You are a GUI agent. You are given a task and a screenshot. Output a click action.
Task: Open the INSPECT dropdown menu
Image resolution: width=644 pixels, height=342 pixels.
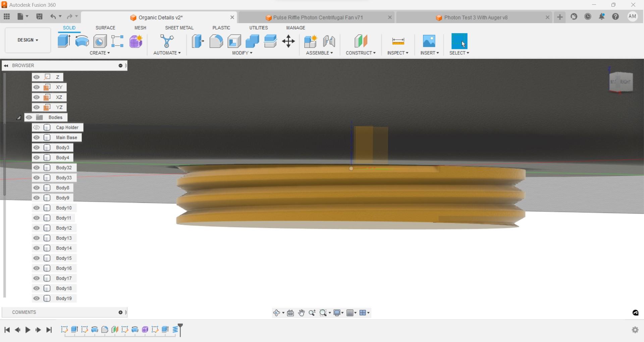pos(398,53)
